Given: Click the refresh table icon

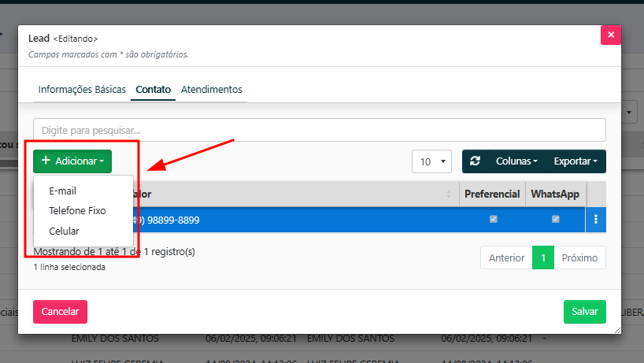Looking at the screenshot, I should pyautogui.click(x=475, y=161).
